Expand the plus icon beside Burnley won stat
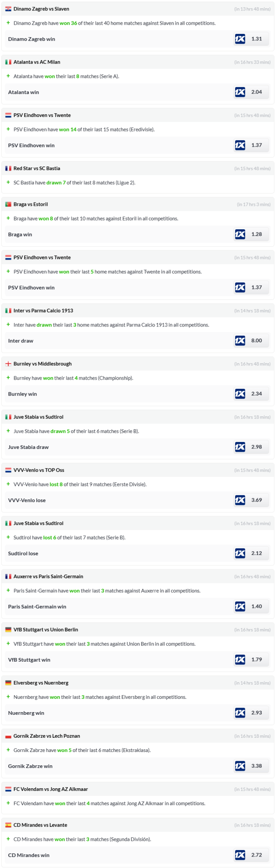This screenshot has height=868, width=275. [8, 378]
